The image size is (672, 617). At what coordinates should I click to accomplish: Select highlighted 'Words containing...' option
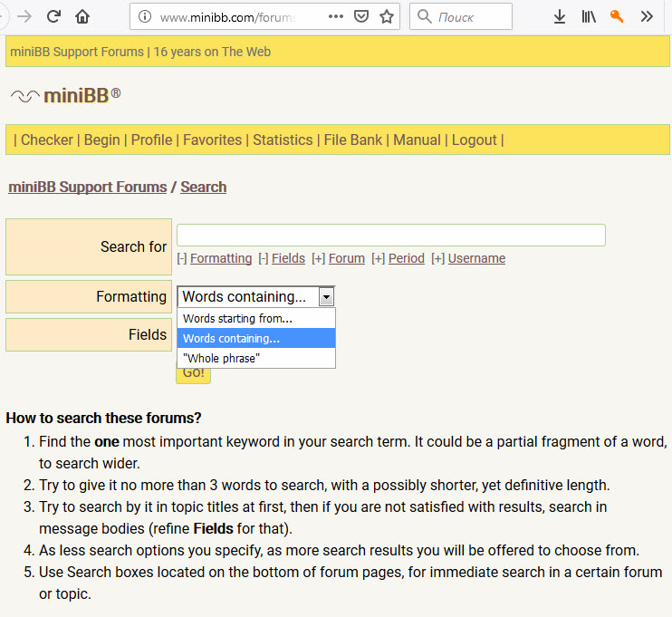[256, 338]
